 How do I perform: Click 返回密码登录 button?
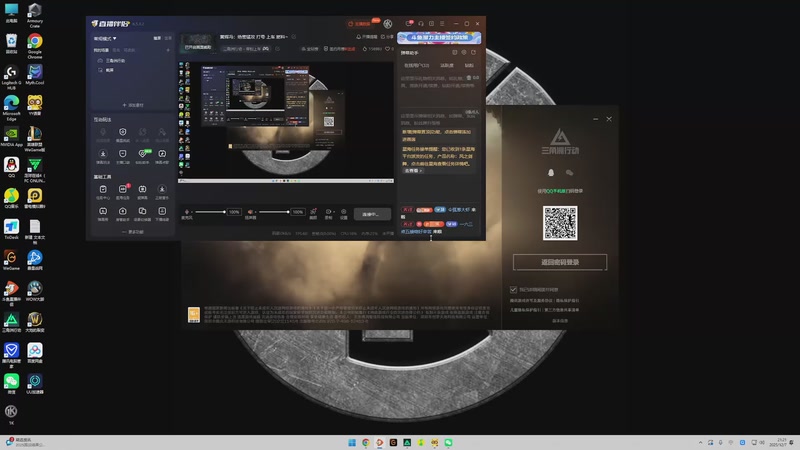(560, 262)
